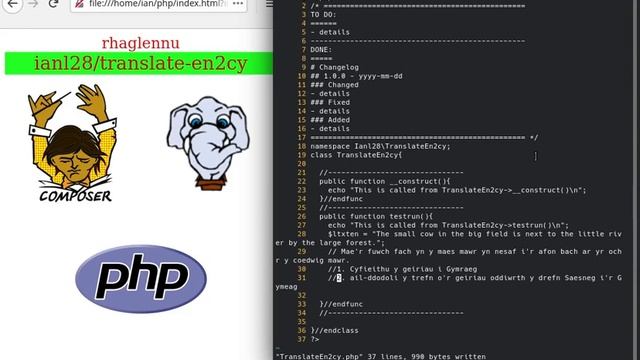Click the site info icon in the address bar
Viewport: 640px width, 360px height.
tap(79, 4)
